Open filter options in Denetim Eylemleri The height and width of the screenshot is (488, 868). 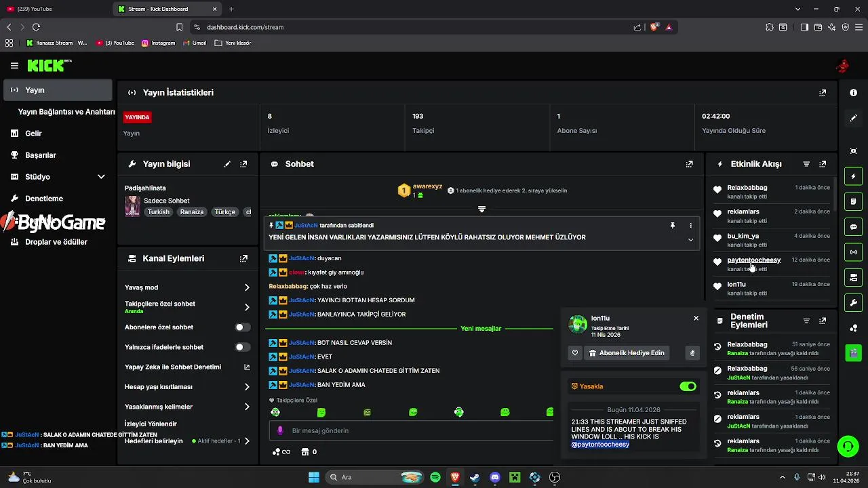pos(806,321)
